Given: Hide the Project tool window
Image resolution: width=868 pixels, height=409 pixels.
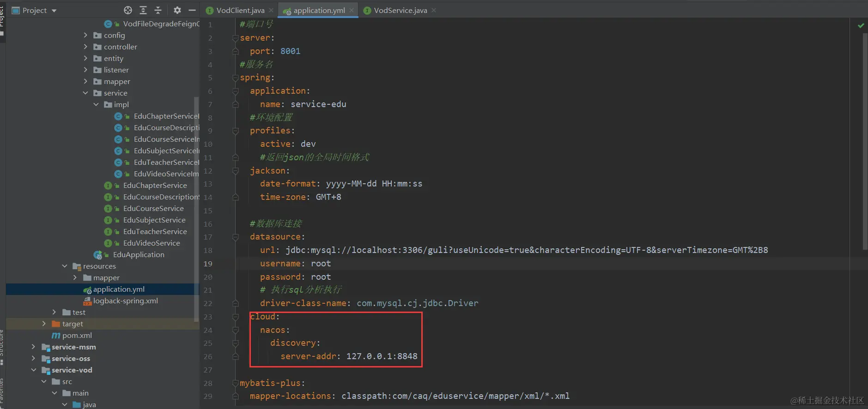Looking at the screenshot, I should point(192,10).
